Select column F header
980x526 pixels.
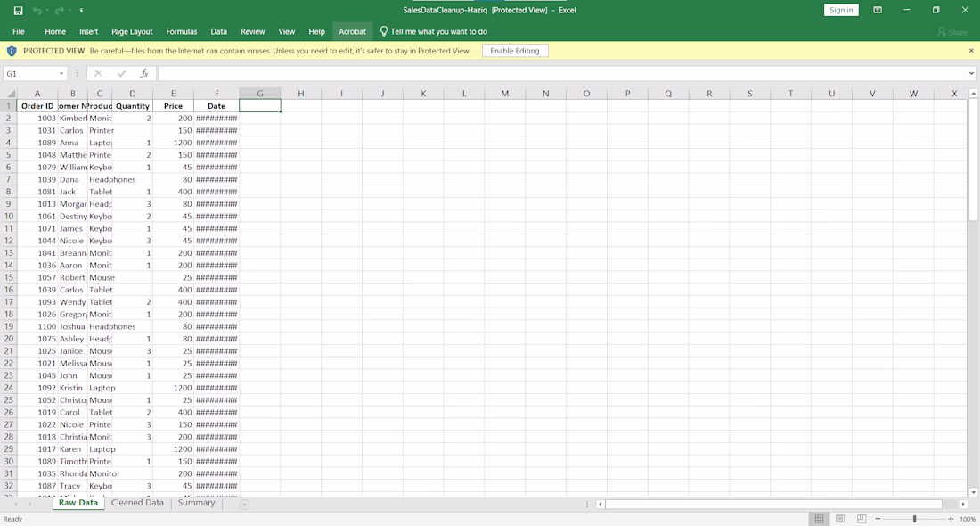click(x=216, y=94)
